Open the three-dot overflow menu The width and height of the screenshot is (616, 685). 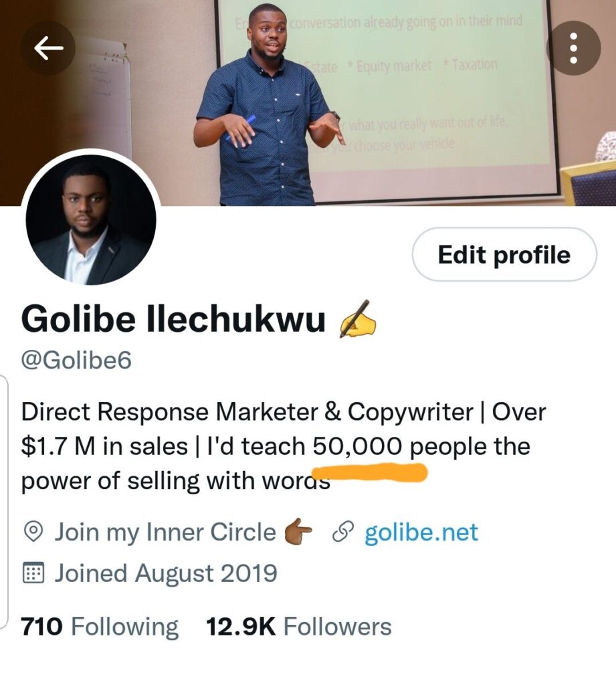tap(574, 48)
